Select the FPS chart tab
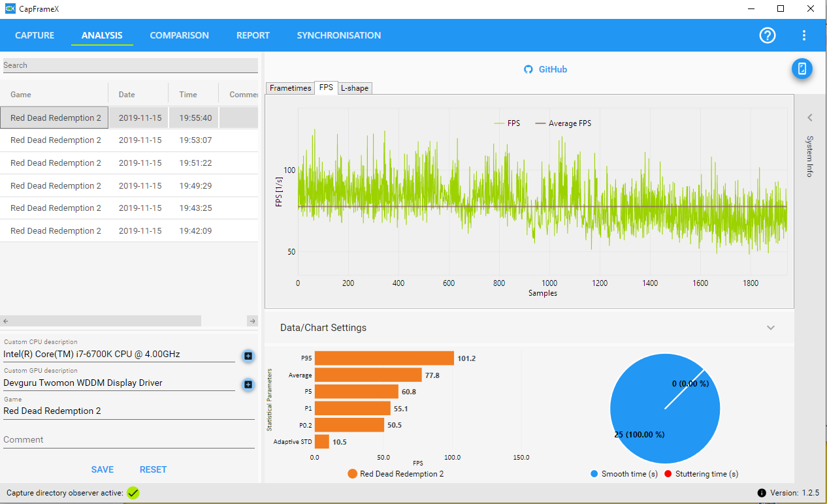The height and width of the screenshot is (504, 827). pyautogui.click(x=326, y=87)
